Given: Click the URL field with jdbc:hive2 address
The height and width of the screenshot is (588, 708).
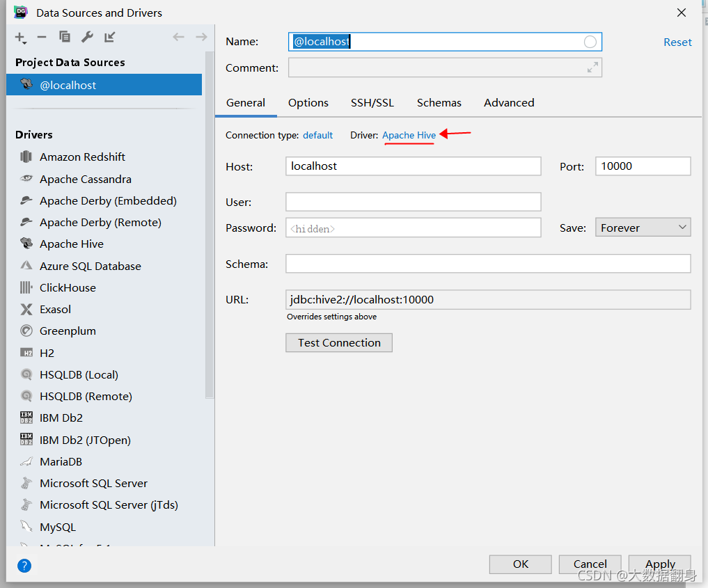Looking at the screenshot, I should [488, 300].
